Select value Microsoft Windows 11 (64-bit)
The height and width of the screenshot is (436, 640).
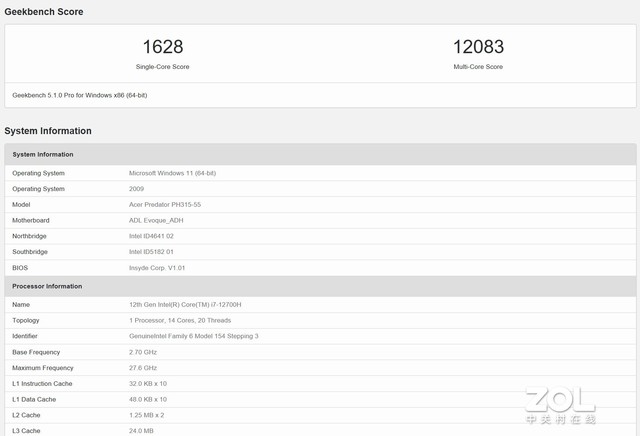172,173
